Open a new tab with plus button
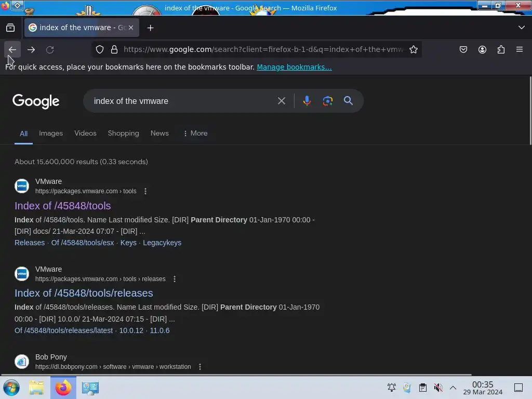The image size is (532, 399). [150, 28]
